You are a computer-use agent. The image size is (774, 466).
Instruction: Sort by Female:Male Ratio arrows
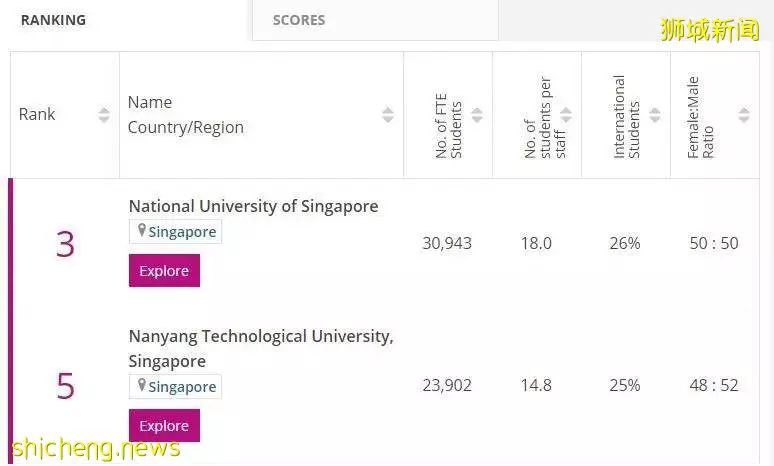(x=744, y=115)
